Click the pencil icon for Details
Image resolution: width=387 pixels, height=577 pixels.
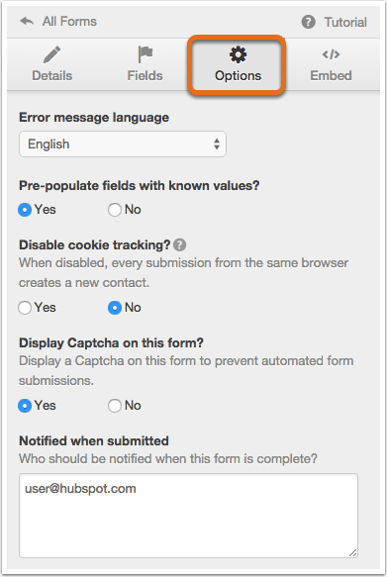point(52,54)
